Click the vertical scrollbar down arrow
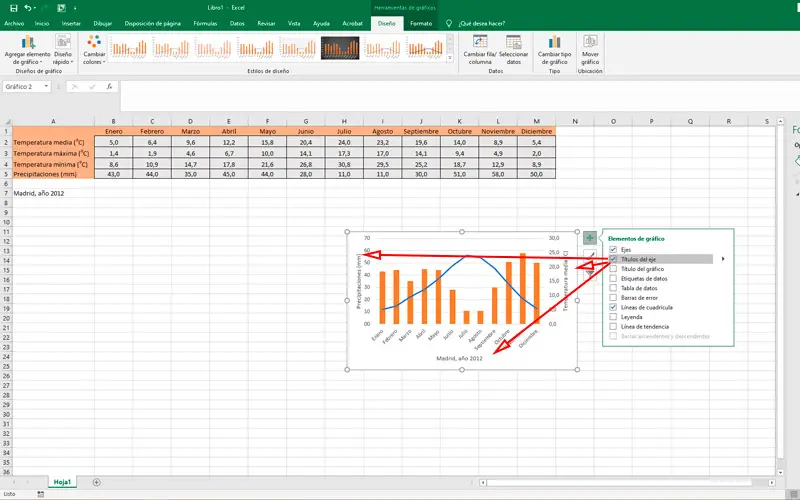The image size is (800, 500). coord(780,472)
